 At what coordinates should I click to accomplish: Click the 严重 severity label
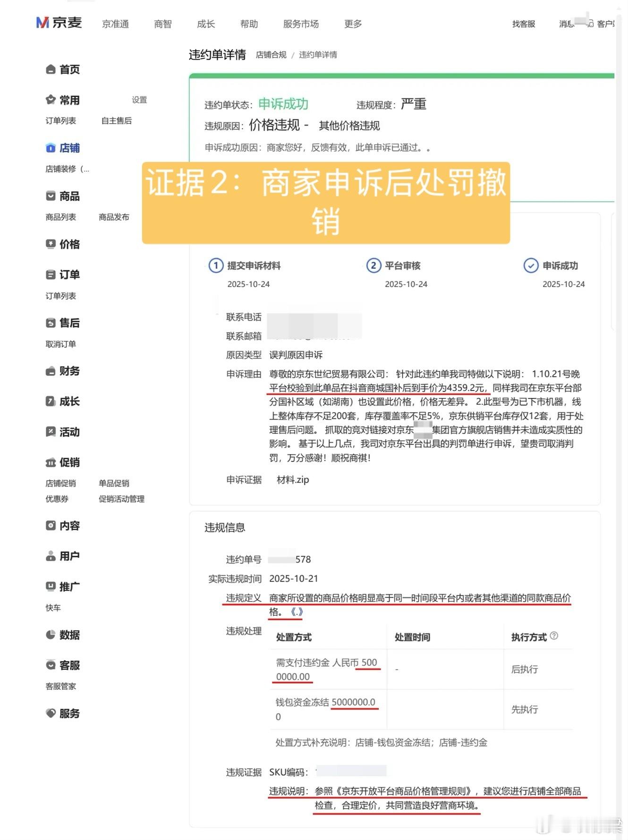point(414,104)
